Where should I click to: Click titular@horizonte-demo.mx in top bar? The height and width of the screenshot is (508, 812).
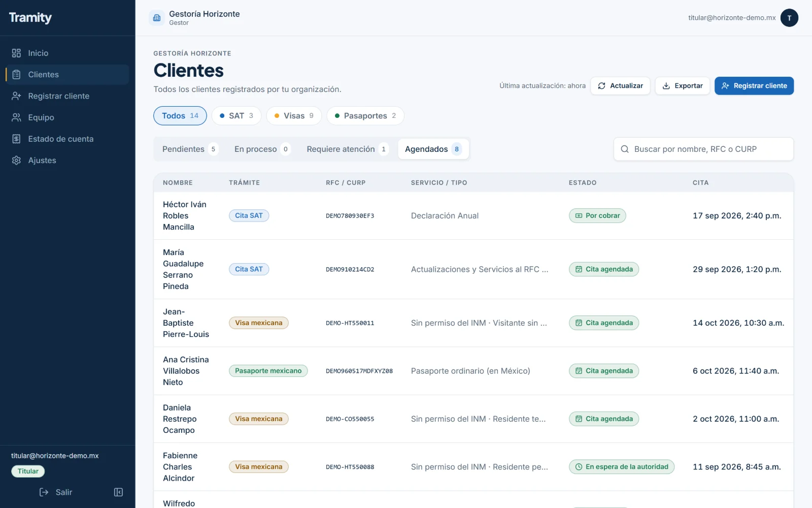732,18
